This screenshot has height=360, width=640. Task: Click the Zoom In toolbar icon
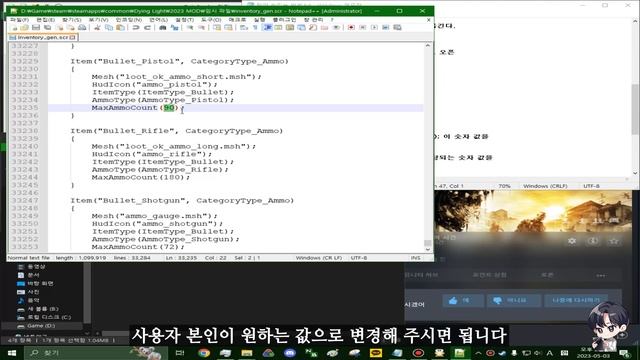pos(190,27)
